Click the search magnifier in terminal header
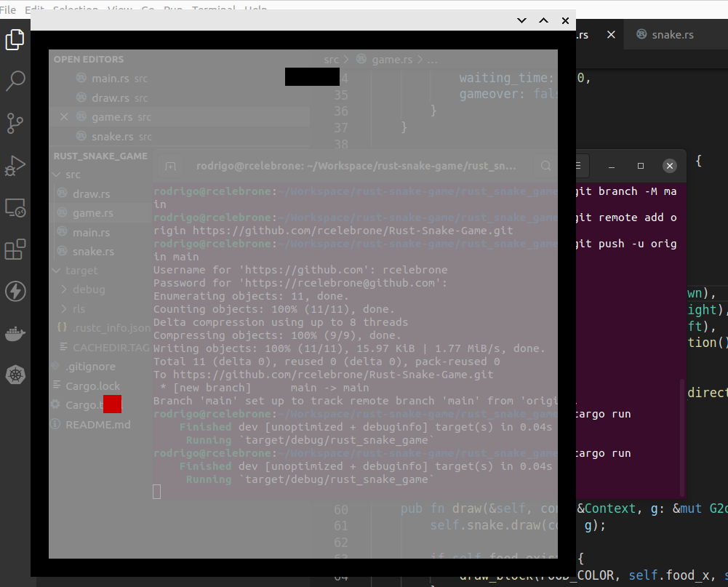Viewport: 728px width, 587px height. pos(545,166)
